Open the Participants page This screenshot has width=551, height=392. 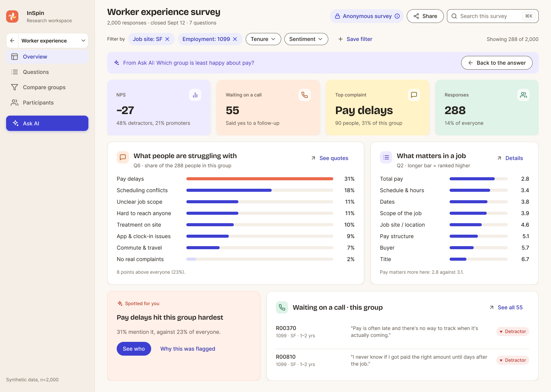click(x=47, y=103)
